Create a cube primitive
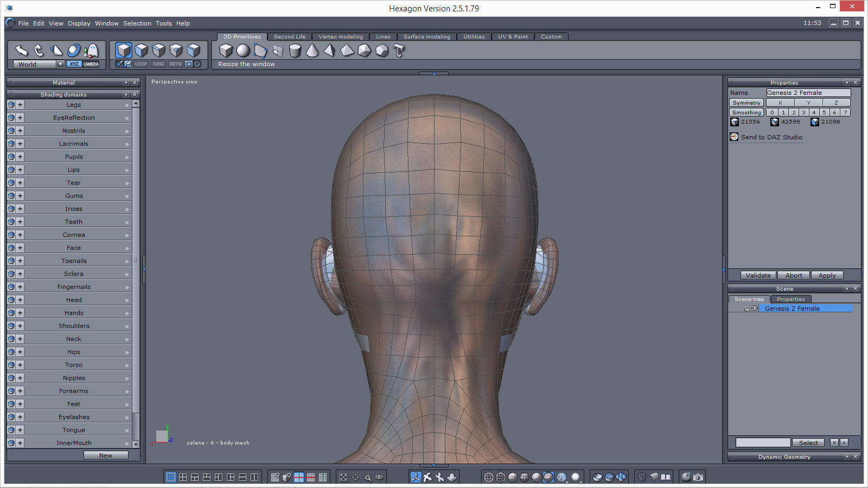 click(x=226, y=50)
